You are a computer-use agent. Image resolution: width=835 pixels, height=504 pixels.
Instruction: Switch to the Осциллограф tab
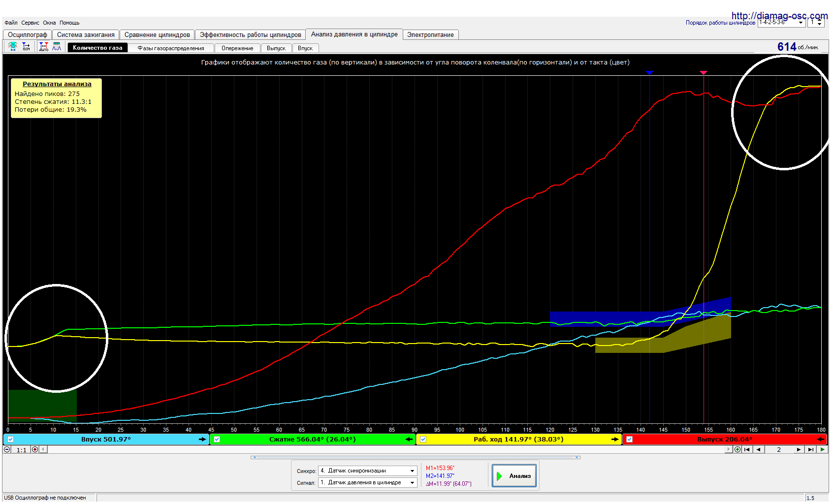28,34
